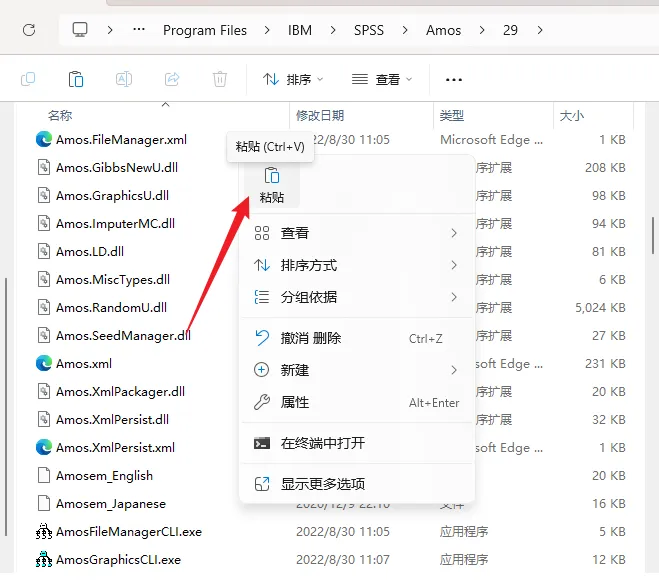659x588 pixels.
Task: Open the 查看 view dropdown in toolbar
Action: 382,79
